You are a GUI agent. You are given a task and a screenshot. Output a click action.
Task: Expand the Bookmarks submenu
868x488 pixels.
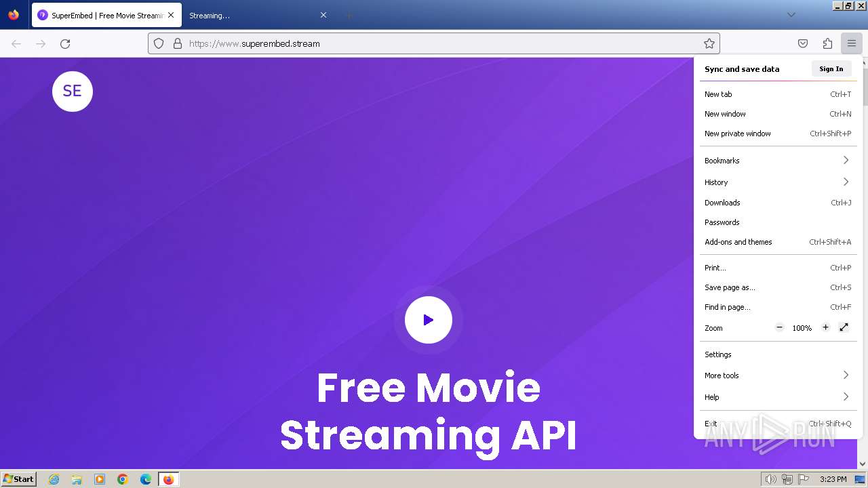[778, 161]
